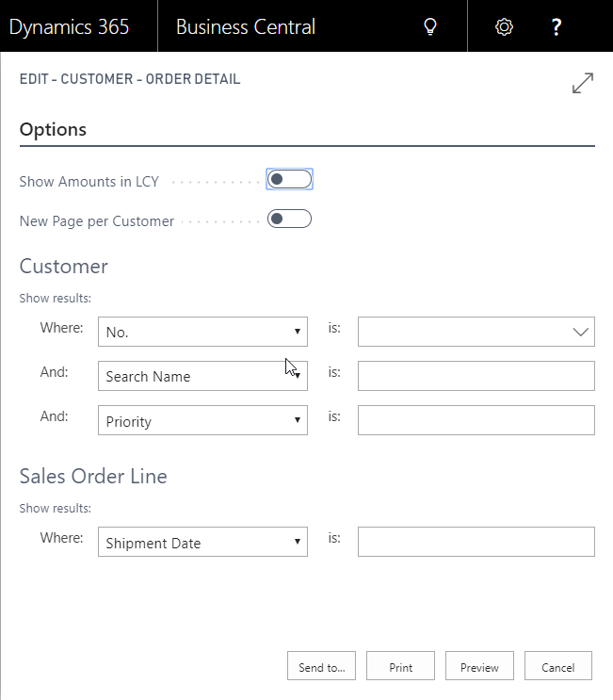This screenshot has height=700, width=613.
Task: Click the Shipment Date value input field
Action: (x=476, y=542)
